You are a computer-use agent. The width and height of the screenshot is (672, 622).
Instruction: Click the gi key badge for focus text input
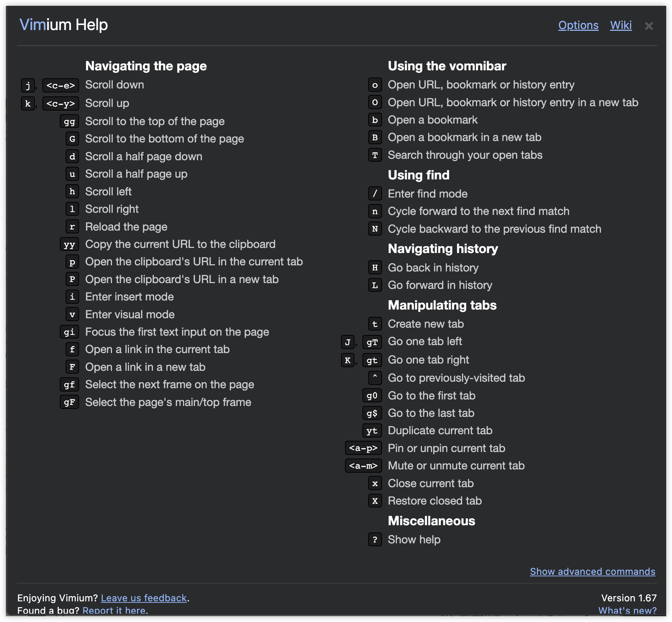(69, 332)
